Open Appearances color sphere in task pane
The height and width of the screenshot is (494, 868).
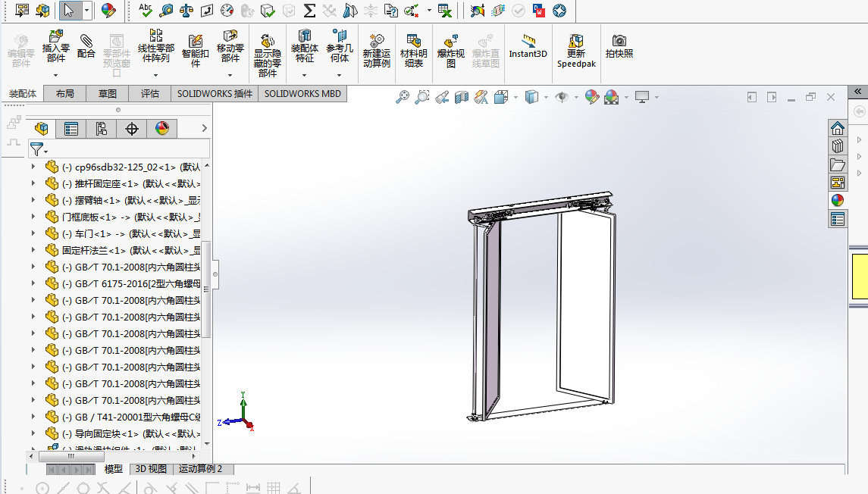click(838, 200)
